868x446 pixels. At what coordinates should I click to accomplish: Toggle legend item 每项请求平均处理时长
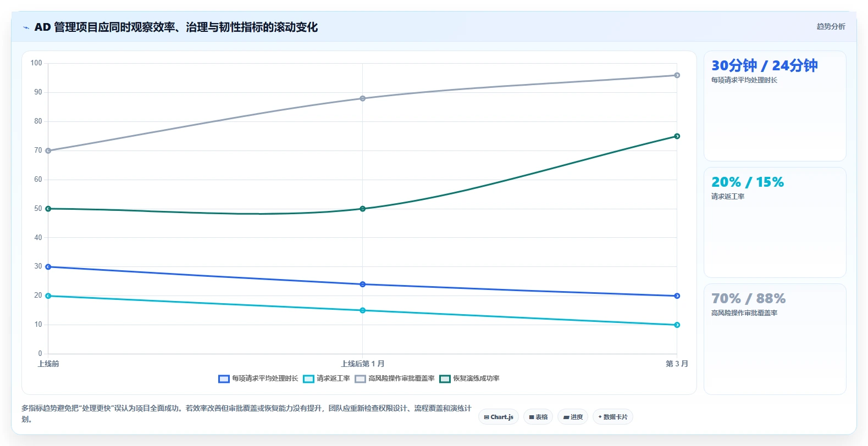[258, 378]
